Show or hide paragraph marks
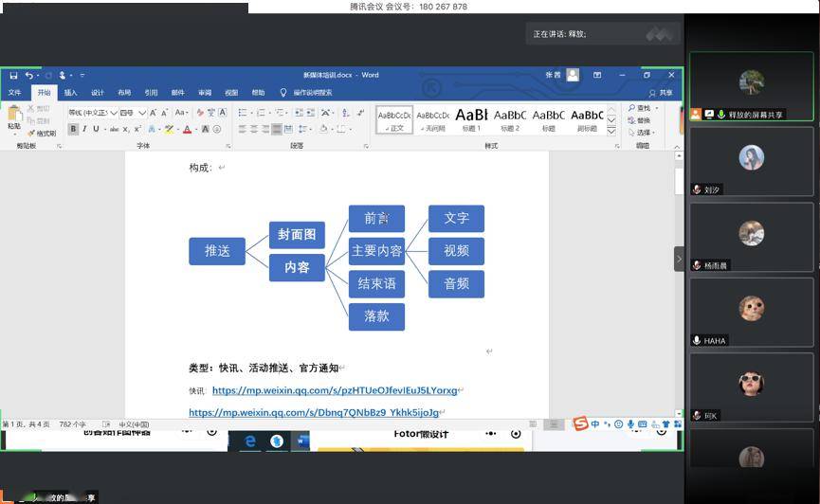The image size is (820, 504). point(360,113)
